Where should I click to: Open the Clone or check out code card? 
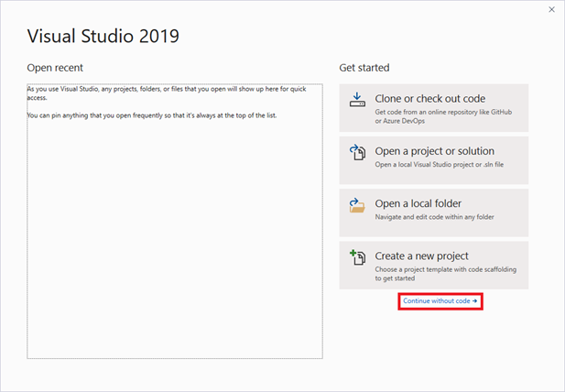(433, 108)
